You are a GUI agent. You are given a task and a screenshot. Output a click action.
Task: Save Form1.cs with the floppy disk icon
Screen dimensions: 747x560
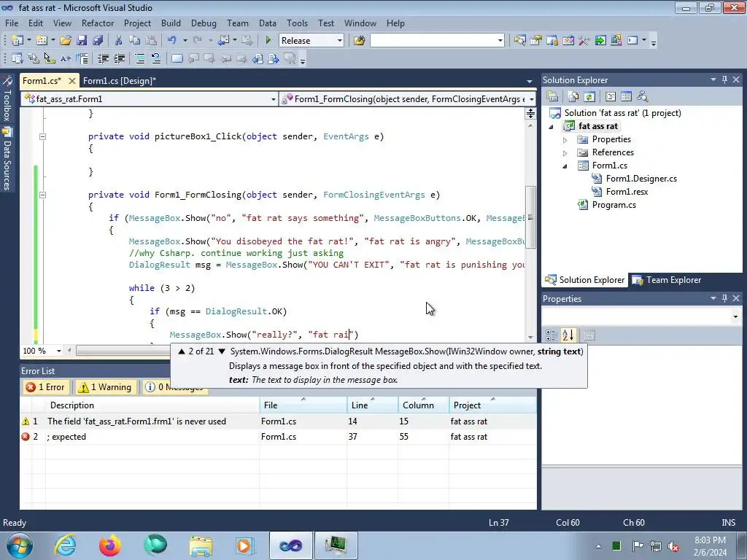pos(82,41)
